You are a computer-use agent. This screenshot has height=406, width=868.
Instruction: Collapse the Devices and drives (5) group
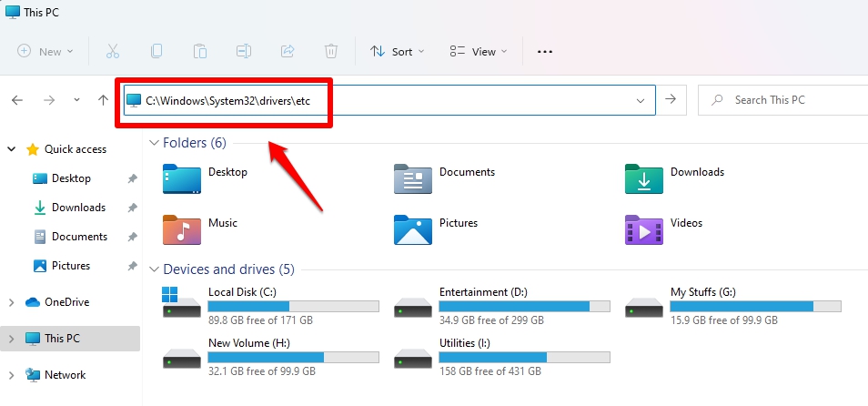tap(155, 269)
